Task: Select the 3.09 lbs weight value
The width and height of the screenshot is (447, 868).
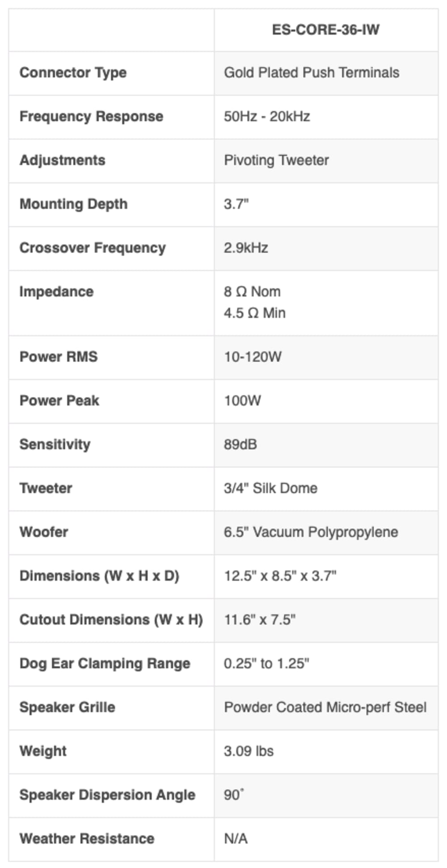Action: click(x=249, y=751)
